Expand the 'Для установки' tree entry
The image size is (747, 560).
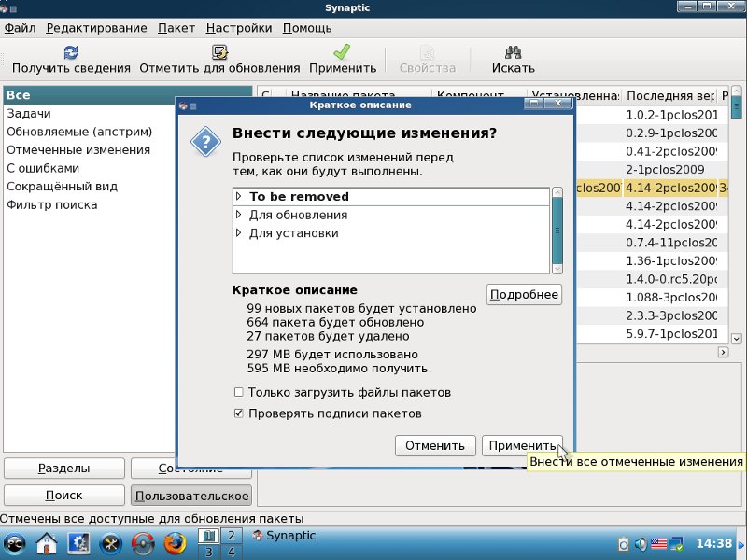(239, 233)
